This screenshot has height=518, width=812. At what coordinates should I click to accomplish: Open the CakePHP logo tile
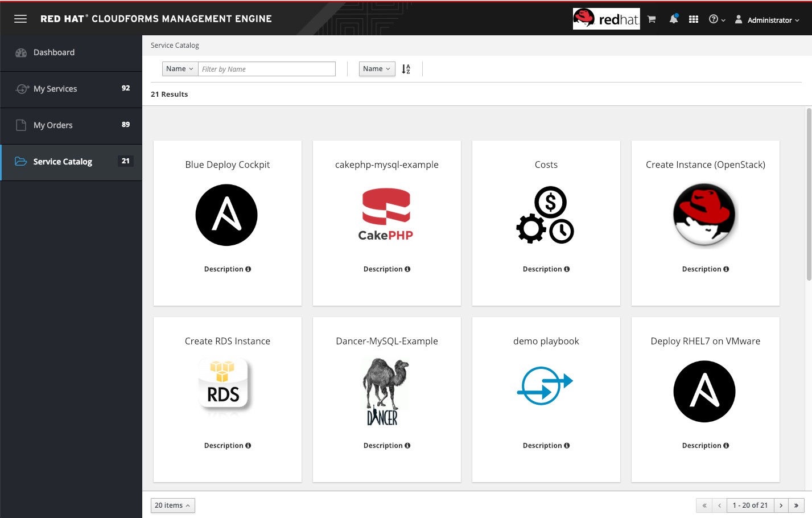pyautogui.click(x=386, y=215)
